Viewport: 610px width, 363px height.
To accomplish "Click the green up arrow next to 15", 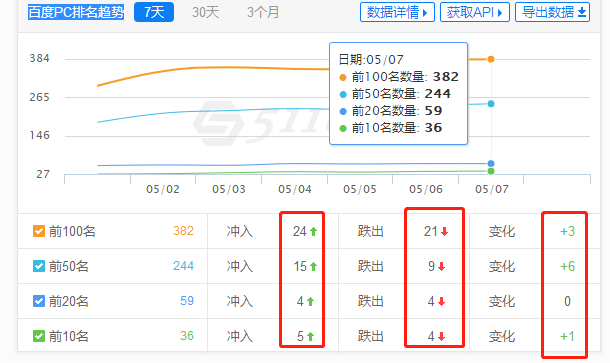I will click(x=314, y=267).
